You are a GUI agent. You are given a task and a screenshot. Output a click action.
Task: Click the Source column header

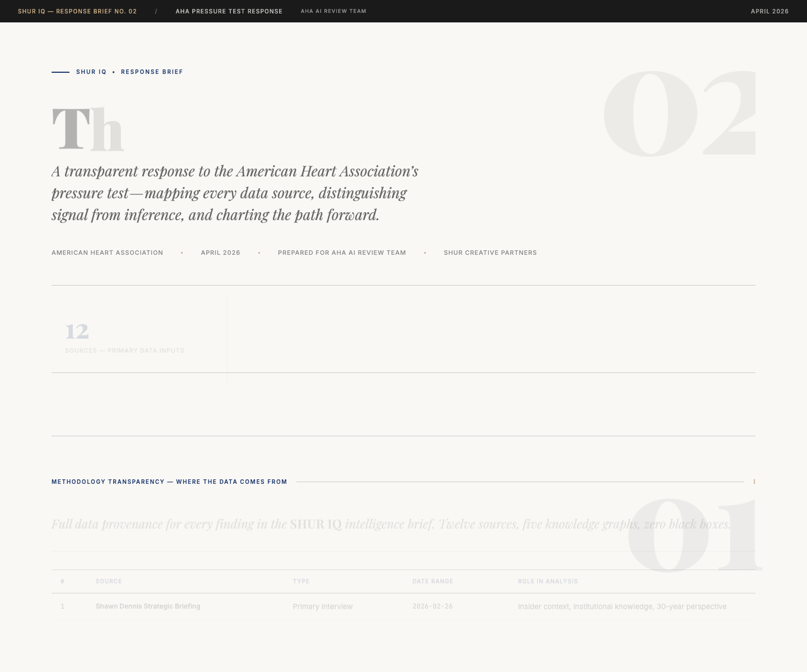point(109,581)
